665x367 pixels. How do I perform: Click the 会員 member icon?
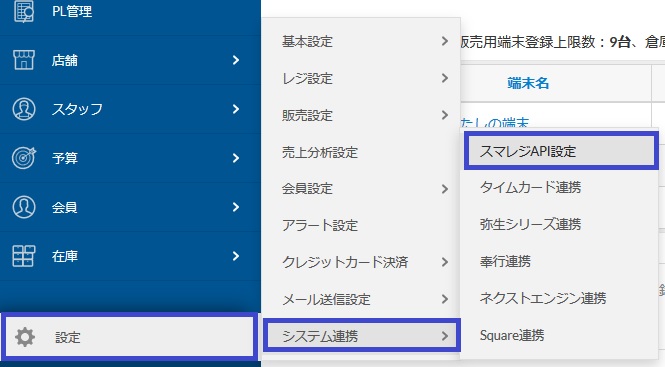click(24, 207)
